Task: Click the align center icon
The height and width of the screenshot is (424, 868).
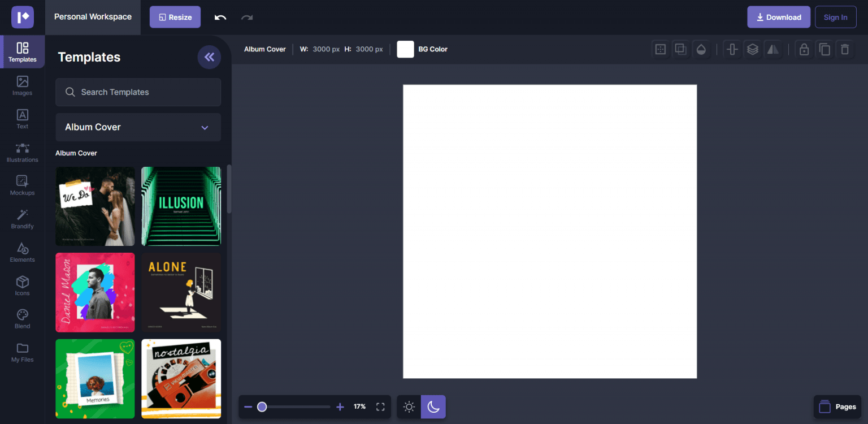Action: pyautogui.click(x=732, y=49)
